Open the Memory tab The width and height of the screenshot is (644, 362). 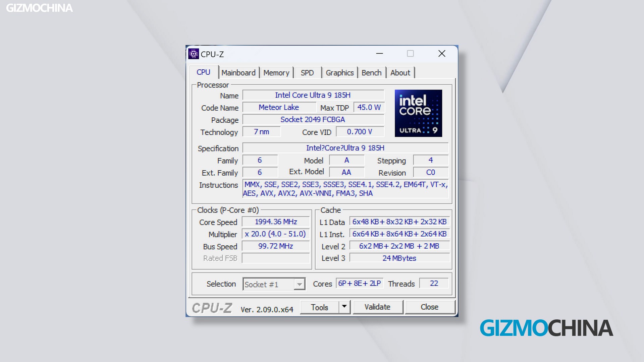pyautogui.click(x=276, y=73)
